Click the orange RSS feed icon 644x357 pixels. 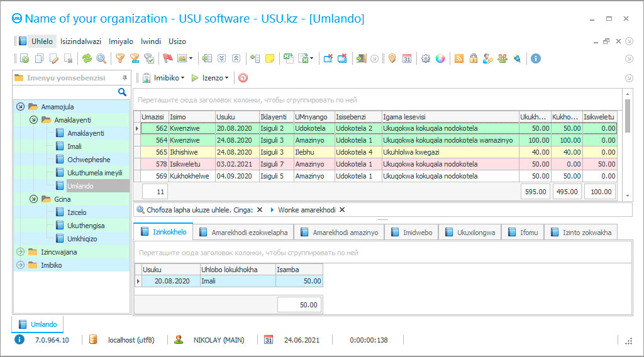pos(459,58)
